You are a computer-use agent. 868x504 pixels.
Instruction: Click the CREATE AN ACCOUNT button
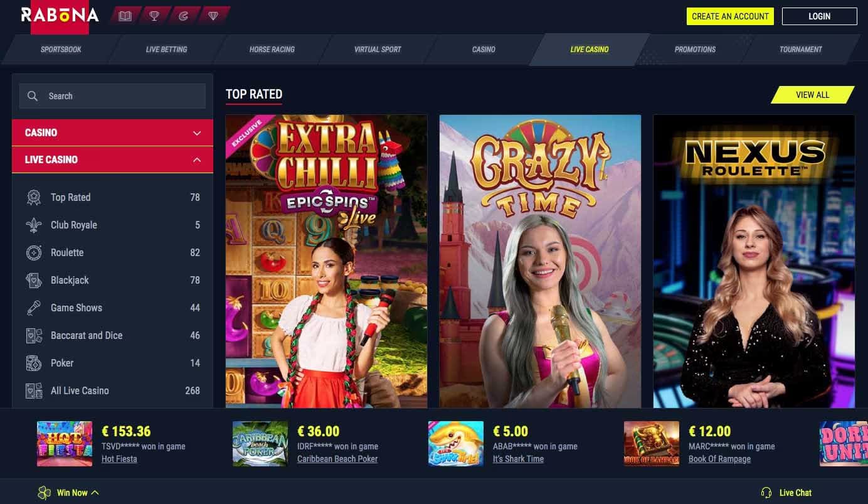pos(730,16)
